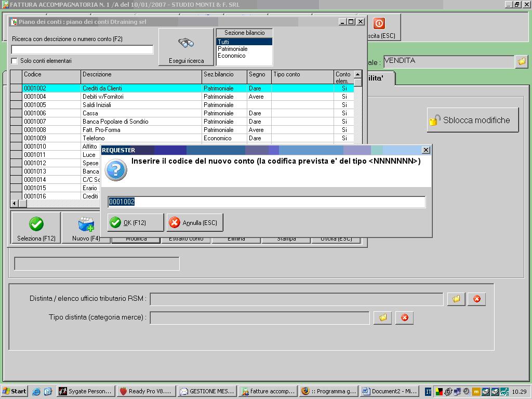Select the Fatt. Pro-Forma account row
The width and height of the screenshot is (532, 399).
[188, 130]
